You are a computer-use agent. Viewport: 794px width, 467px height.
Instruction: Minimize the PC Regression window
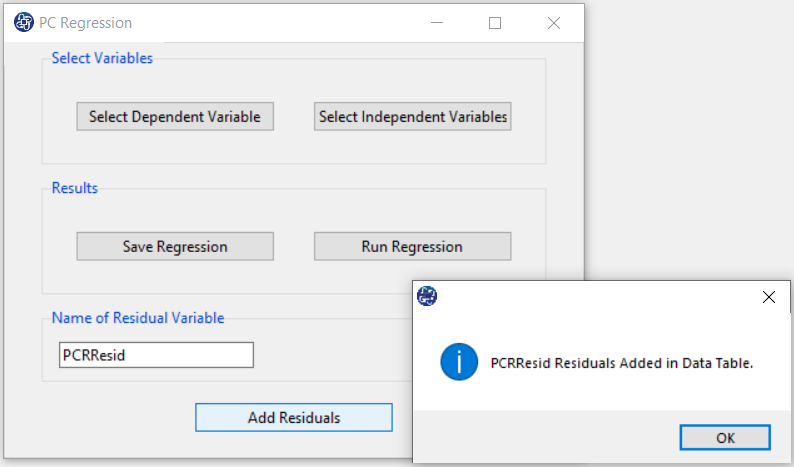click(x=437, y=23)
